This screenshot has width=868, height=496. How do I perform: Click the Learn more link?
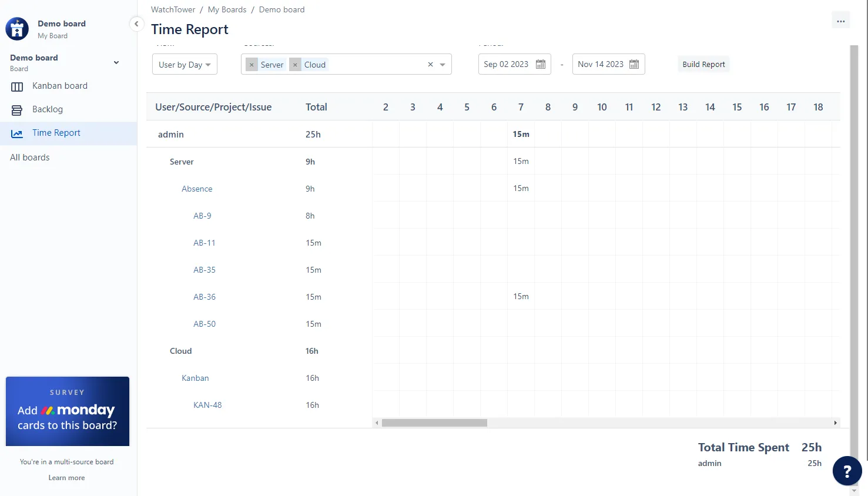point(66,478)
